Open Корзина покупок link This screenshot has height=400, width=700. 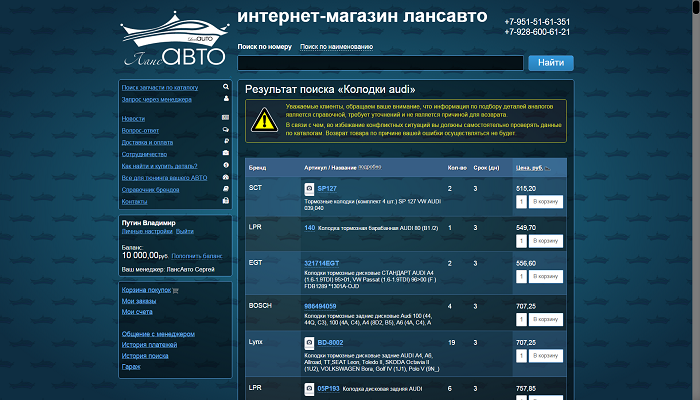coord(146,290)
